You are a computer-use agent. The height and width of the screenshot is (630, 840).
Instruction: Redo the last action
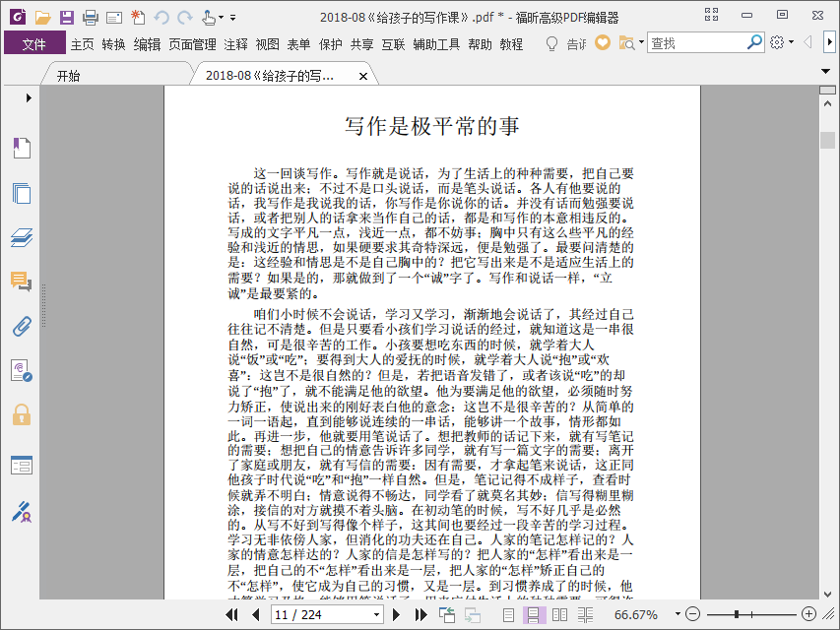point(185,18)
